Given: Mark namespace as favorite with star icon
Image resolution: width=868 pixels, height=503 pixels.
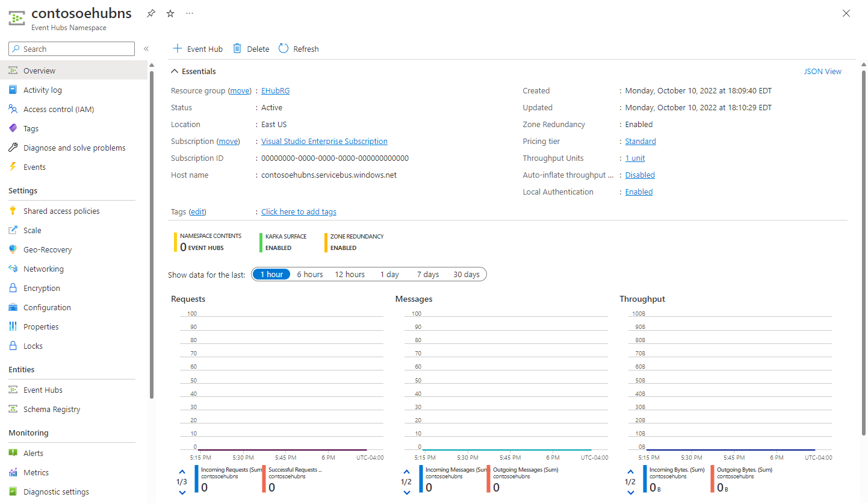Looking at the screenshot, I should coord(170,13).
